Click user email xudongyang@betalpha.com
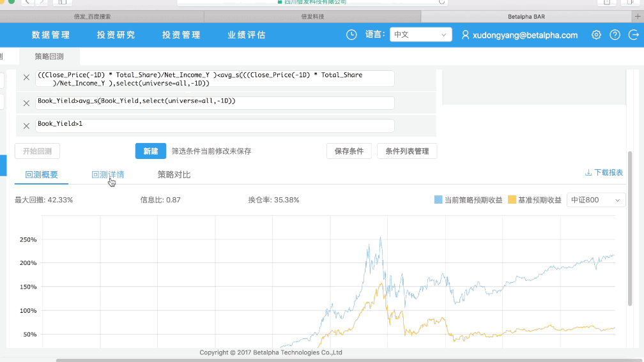This screenshot has width=644, height=362. tap(525, 35)
